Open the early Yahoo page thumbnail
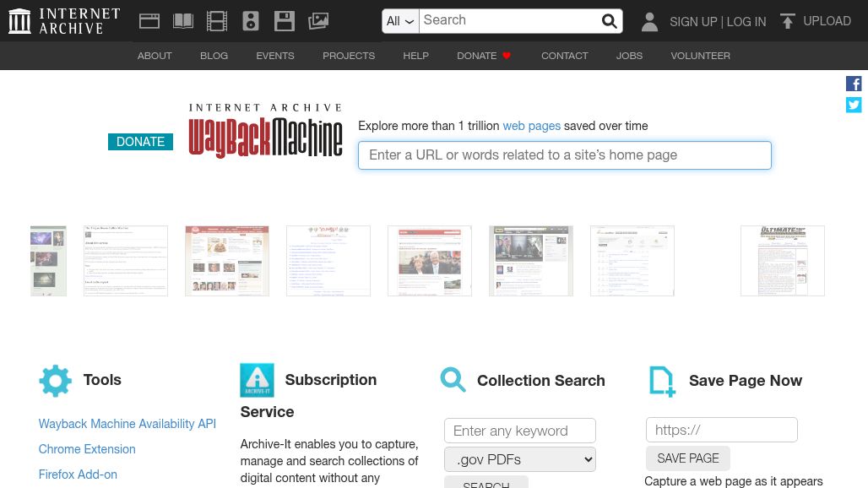The width and height of the screenshot is (868, 488). [x=328, y=261]
